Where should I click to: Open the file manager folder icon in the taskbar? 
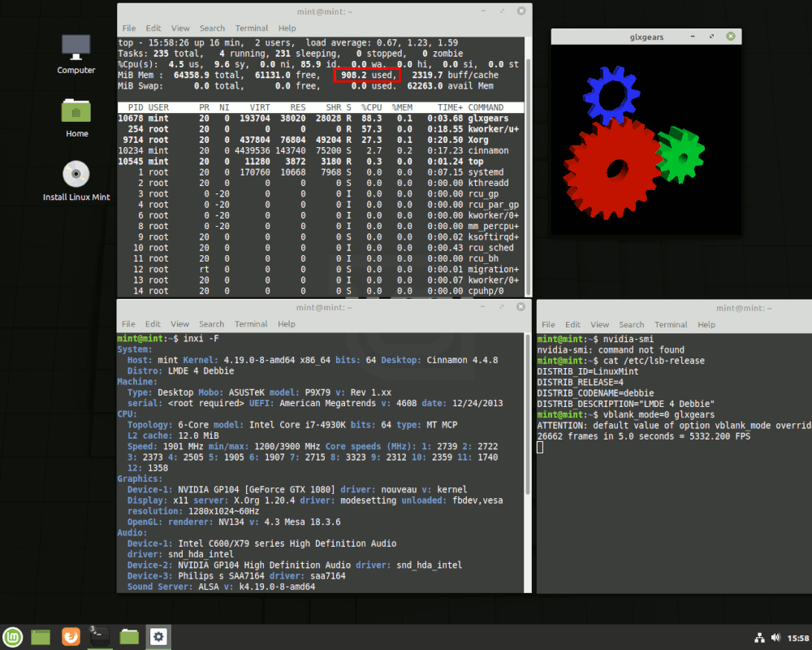pos(129,637)
